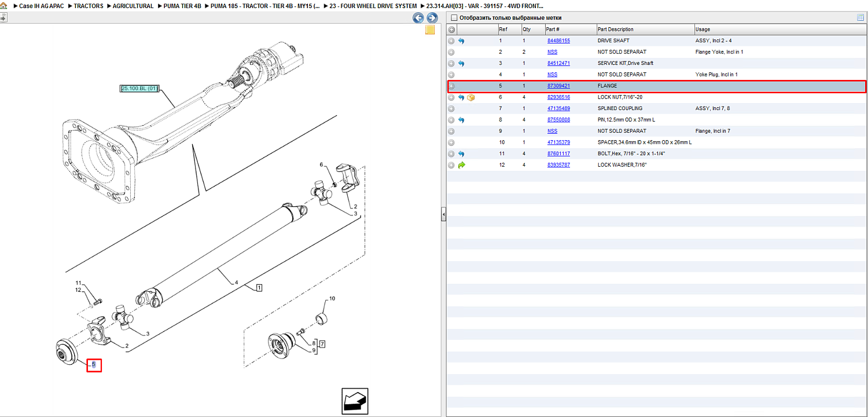This screenshot has height=417, width=868.
Task: Click blue arrow icon for PIN row
Action: [x=461, y=120]
